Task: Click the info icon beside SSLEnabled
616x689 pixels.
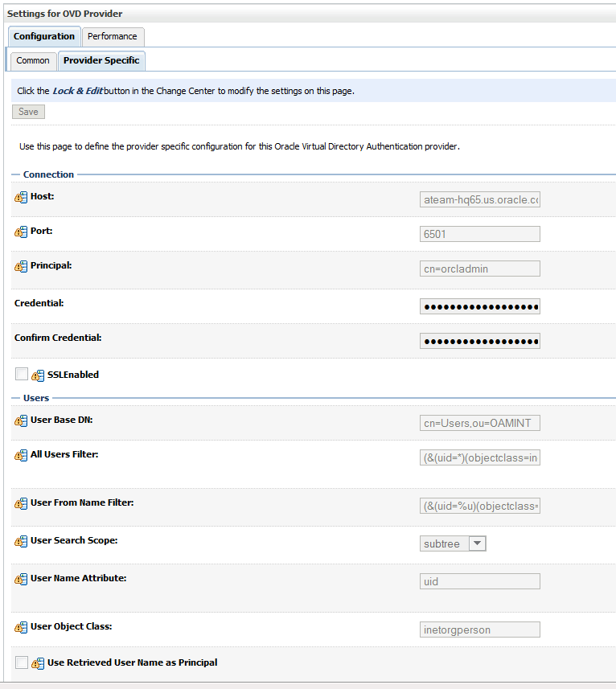Action: (38, 375)
